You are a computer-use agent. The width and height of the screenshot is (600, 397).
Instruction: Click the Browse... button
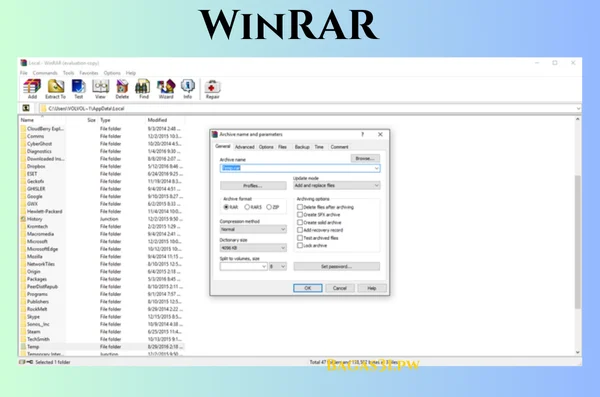(x=365, y=158)
